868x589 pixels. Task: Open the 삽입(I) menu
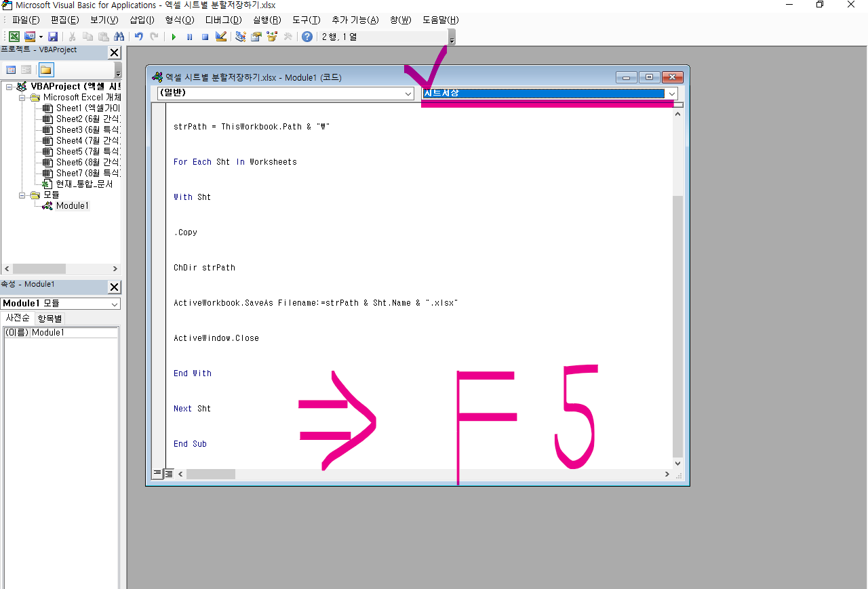pos(142,20)
